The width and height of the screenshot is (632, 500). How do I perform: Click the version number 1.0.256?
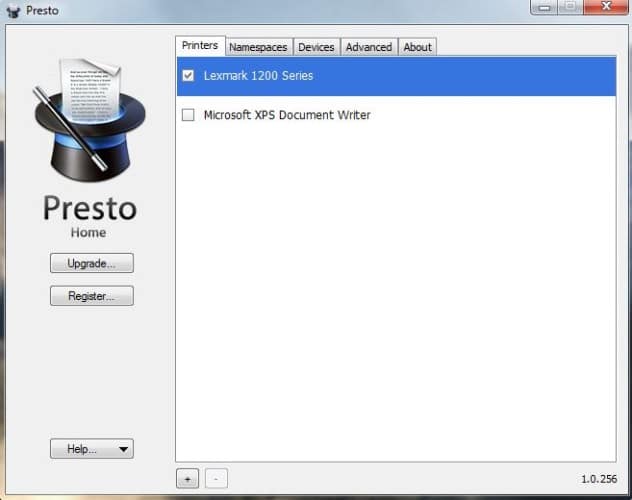pos(599,479)
